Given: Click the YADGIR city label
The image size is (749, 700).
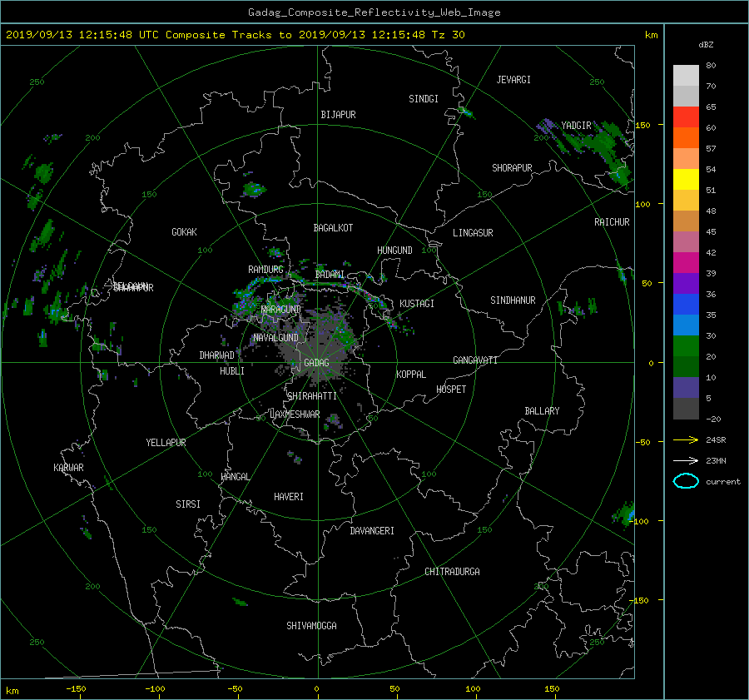Looking at the screenshot, I should tap(576, 126).
